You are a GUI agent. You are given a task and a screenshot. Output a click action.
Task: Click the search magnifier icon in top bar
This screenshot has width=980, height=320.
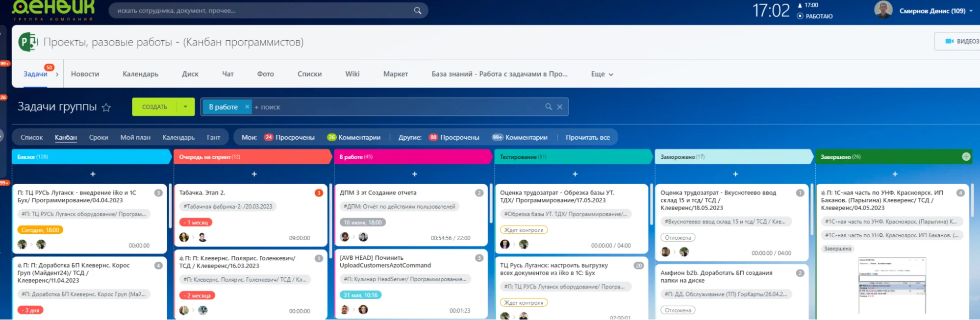(417, 10)
